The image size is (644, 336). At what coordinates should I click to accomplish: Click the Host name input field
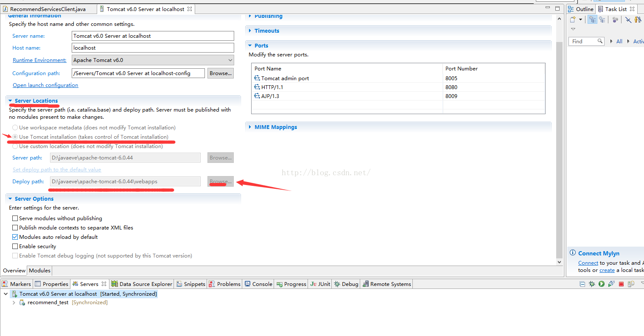point(153,48)
